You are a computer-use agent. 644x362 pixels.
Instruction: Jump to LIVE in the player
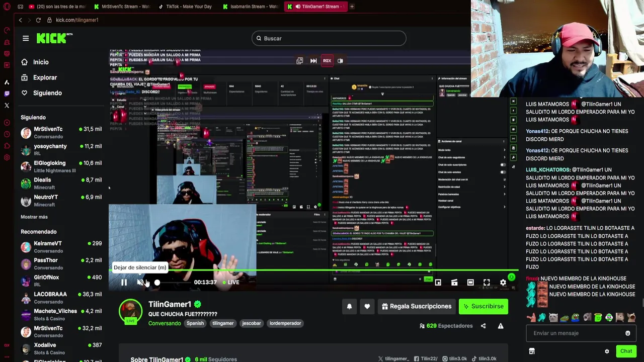231,282
